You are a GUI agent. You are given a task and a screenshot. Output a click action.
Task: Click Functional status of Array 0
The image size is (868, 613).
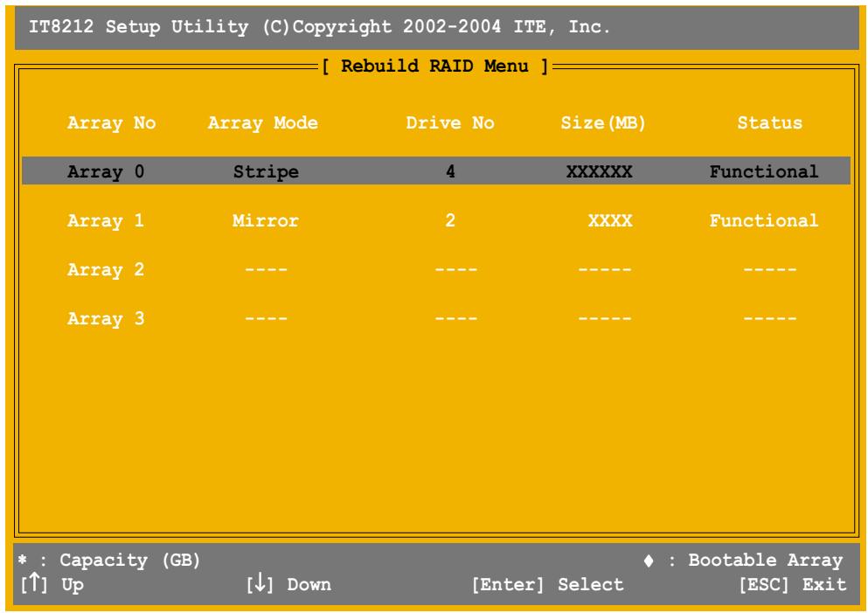point(764,171)
